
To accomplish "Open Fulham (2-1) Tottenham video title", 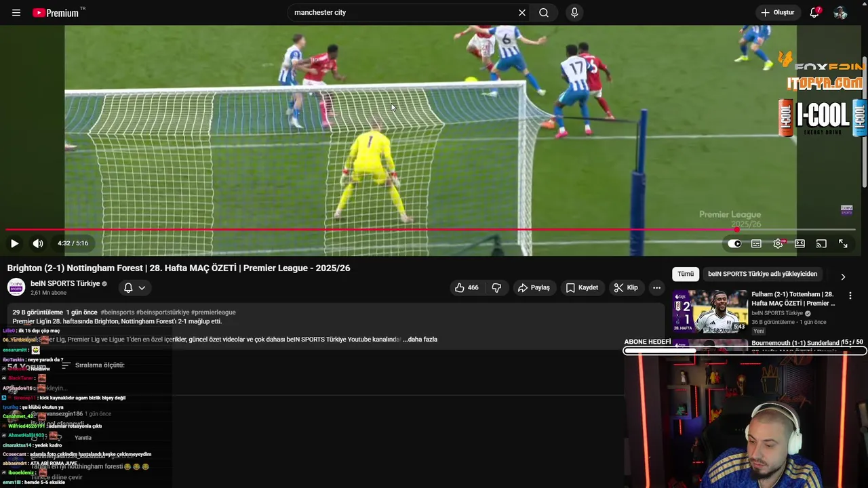I will point(793,299).
